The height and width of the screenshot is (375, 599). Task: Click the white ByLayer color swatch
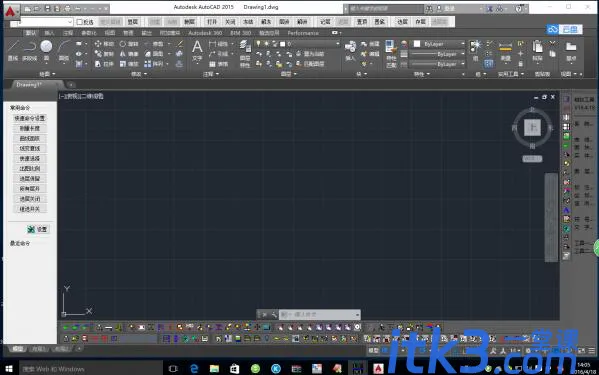(x=417, y=44)
